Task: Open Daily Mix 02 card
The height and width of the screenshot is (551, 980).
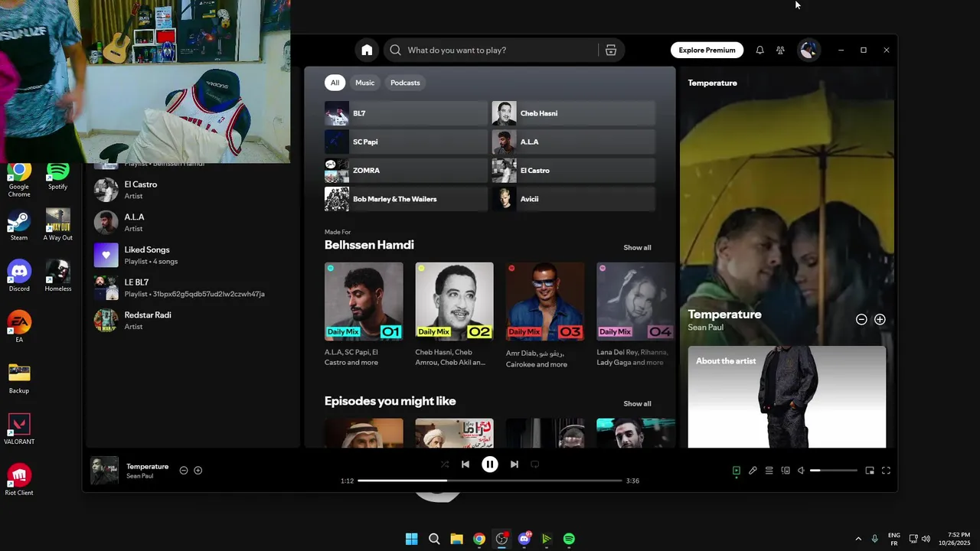Action: coord(455,315)
